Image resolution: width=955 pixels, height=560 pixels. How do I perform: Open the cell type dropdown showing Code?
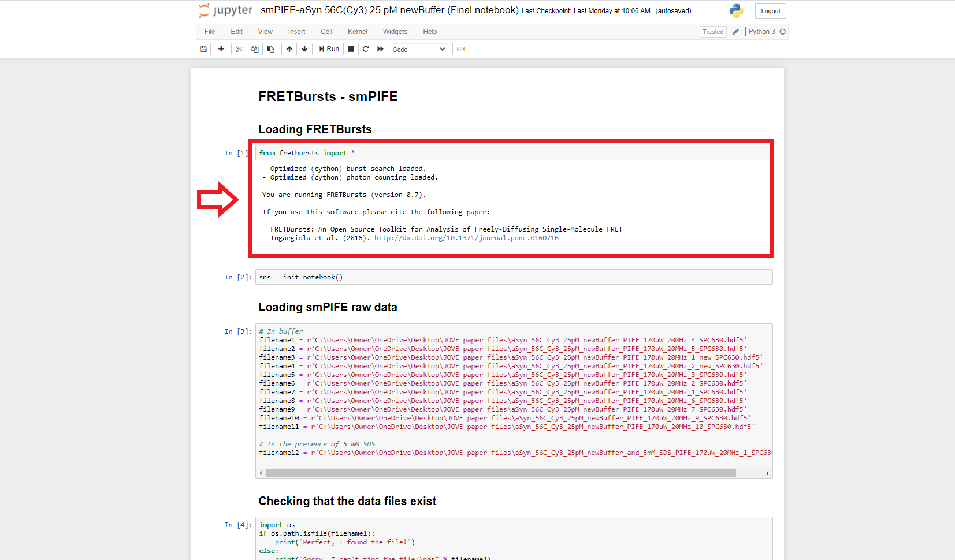tap(419, 49)
